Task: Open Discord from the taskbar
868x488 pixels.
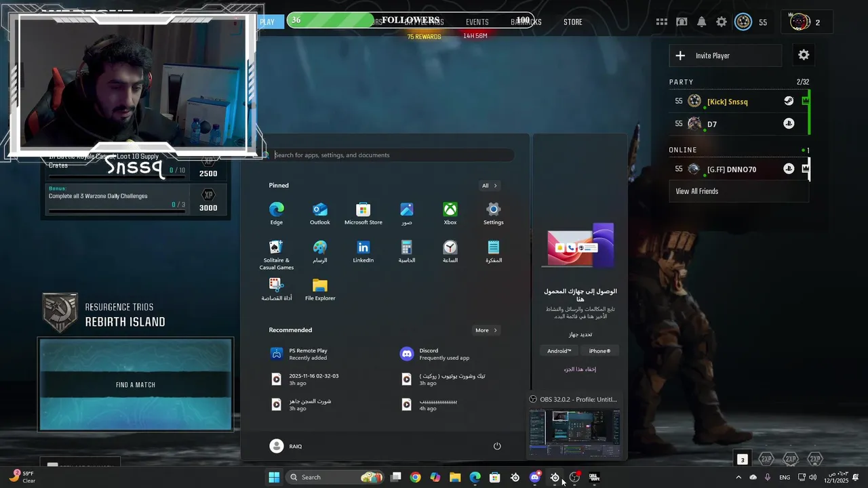Action: [535, 477]
